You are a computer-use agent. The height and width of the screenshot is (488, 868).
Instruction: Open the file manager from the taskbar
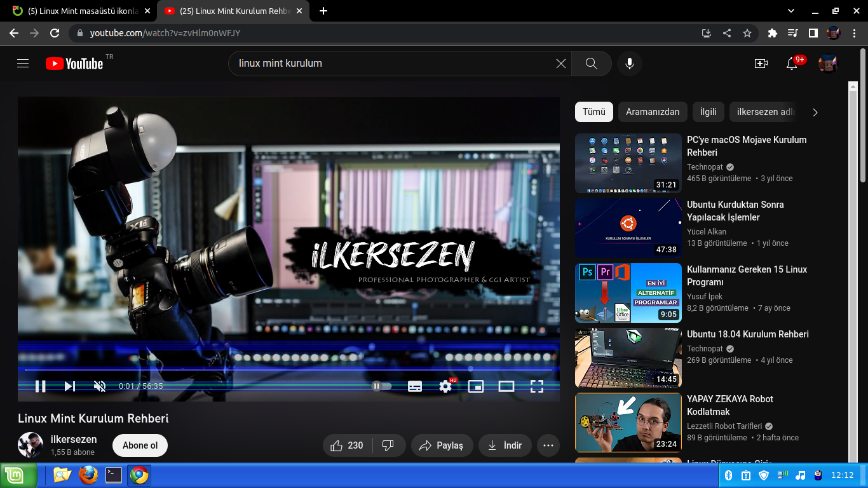point(62,475)
